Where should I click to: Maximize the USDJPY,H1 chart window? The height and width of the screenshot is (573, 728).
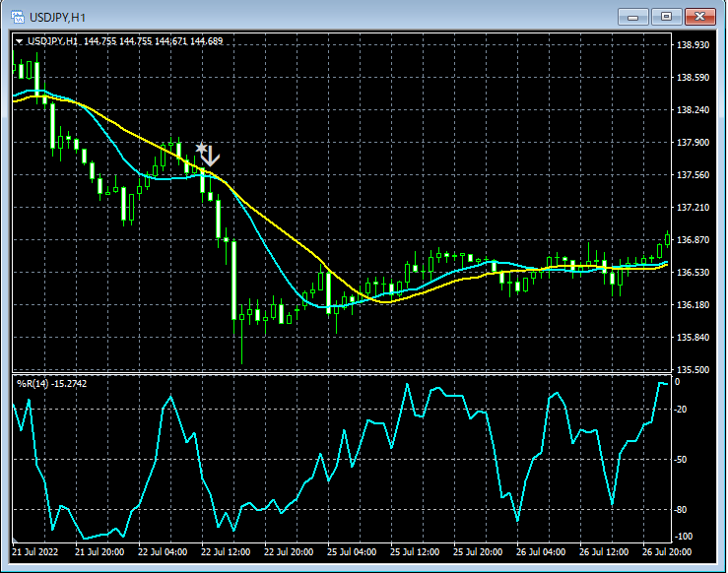[x=666, y=17]
